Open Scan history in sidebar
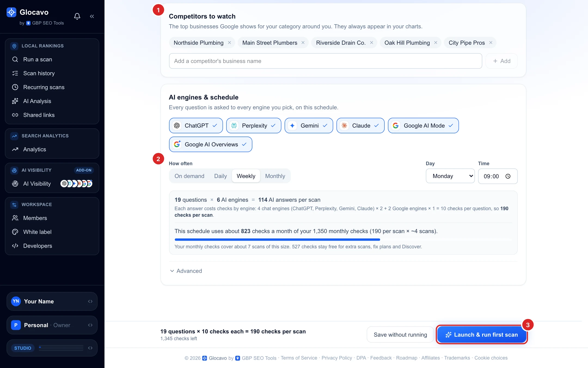The width and height of the screenshot is (588, 368). coord(52,73)
